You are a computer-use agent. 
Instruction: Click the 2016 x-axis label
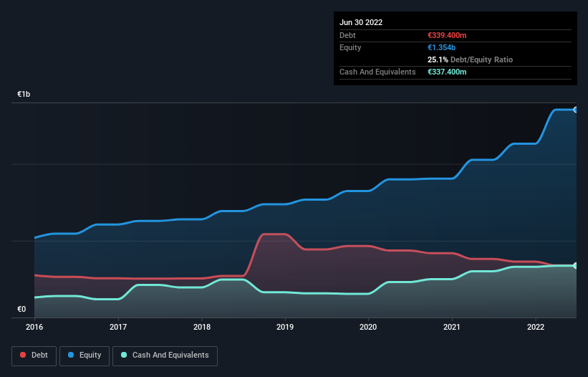coord(34,327)
